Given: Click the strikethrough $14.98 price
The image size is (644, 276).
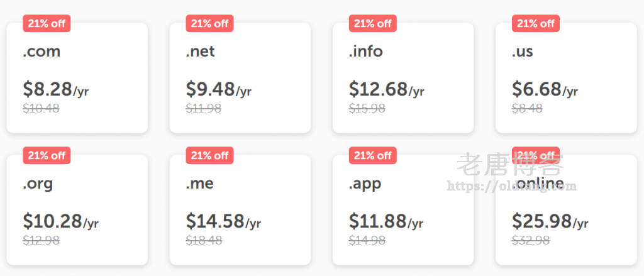Looking at the screenshot, I should point(367,240).
